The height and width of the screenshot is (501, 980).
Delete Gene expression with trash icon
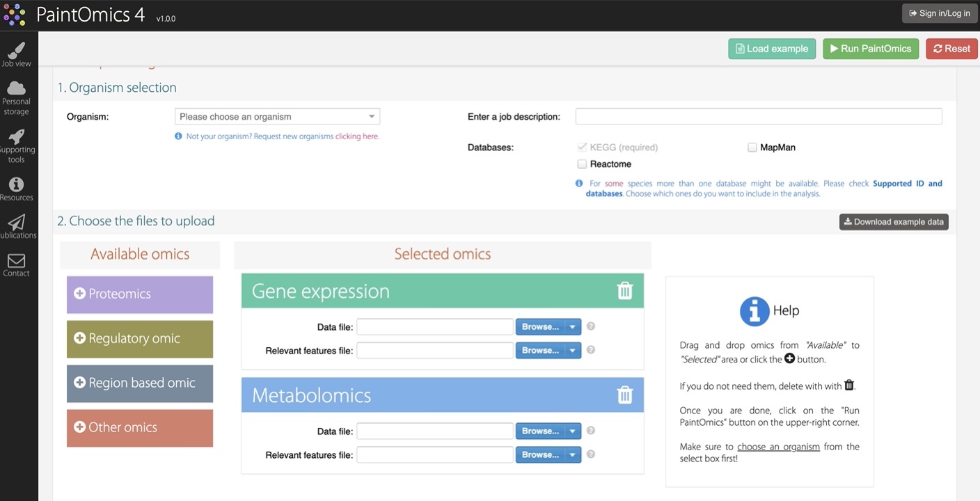pyautogui.click(x=625, y=291)
